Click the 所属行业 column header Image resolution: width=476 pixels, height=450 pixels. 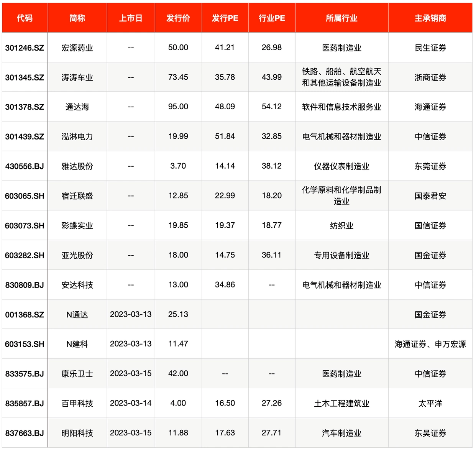point(342,18)
